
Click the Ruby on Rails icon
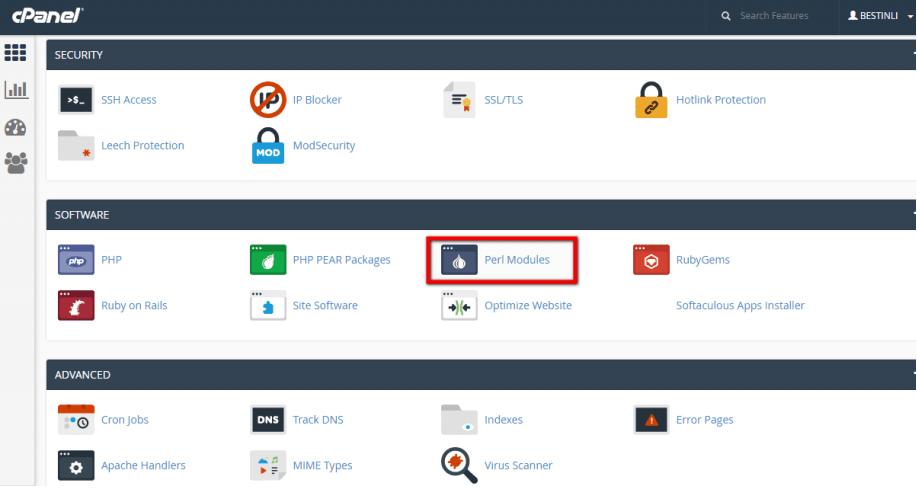pyautogui.click(x=76, y=305)
